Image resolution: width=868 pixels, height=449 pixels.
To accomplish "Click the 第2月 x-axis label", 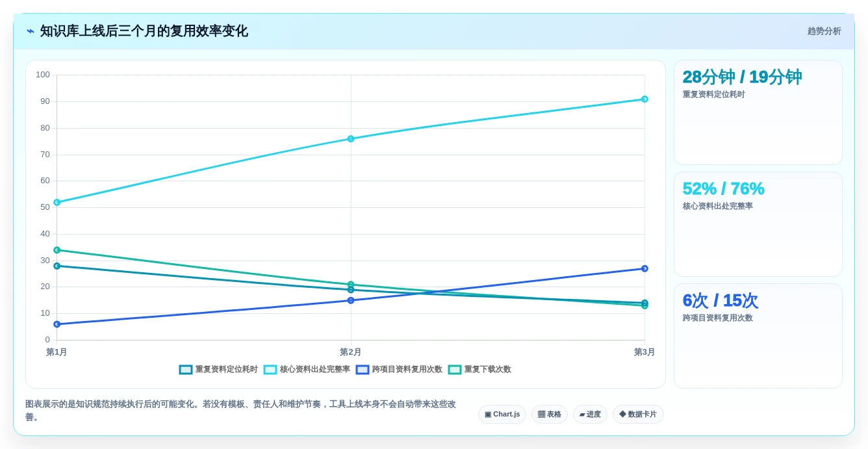I will (x=351, y=352).
